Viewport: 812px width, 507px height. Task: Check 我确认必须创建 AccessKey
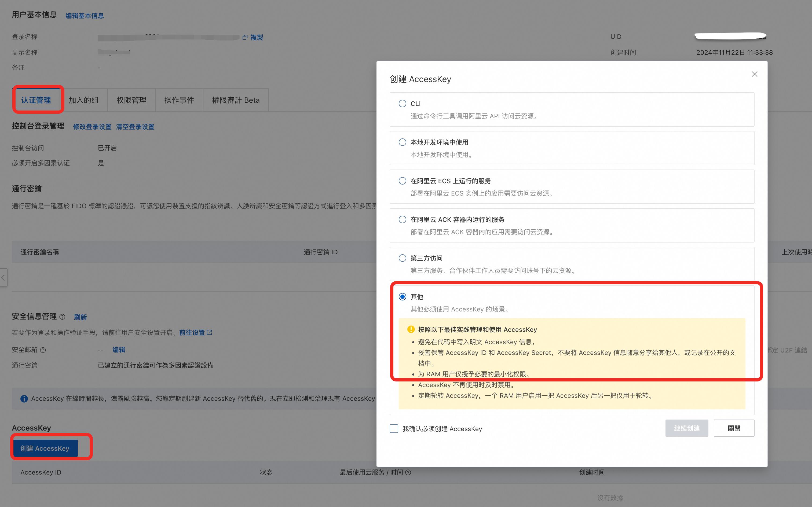394,429
